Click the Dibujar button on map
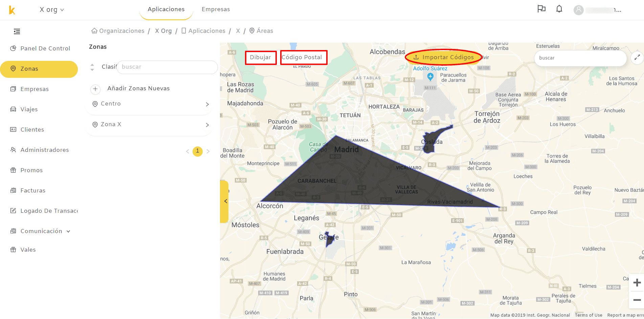644x319 pixels. [261, 57]
